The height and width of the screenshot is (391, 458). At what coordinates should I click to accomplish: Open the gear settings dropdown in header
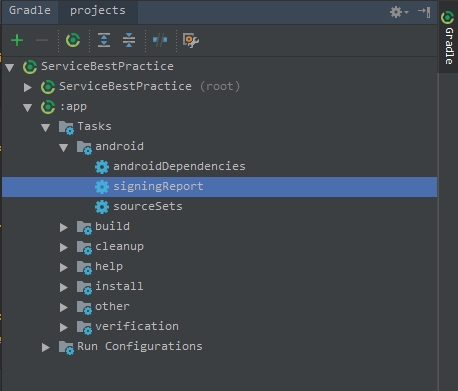(x=399, y=12)
